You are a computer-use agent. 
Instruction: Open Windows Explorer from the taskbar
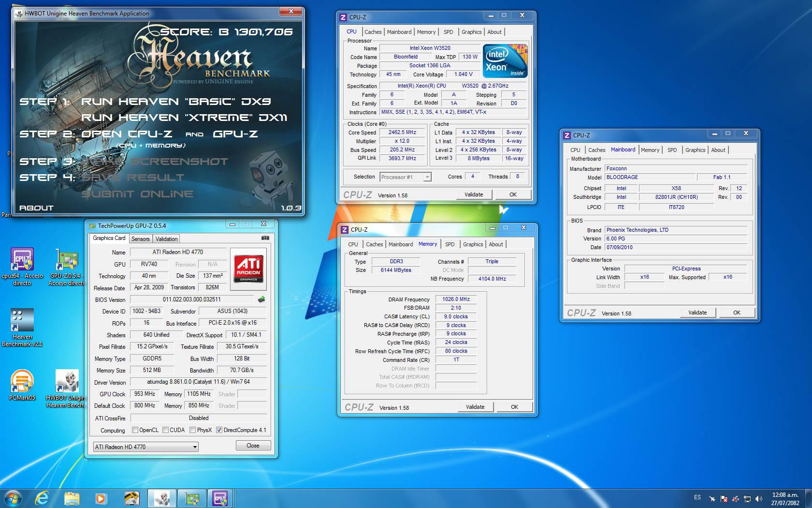coord(72,498)
